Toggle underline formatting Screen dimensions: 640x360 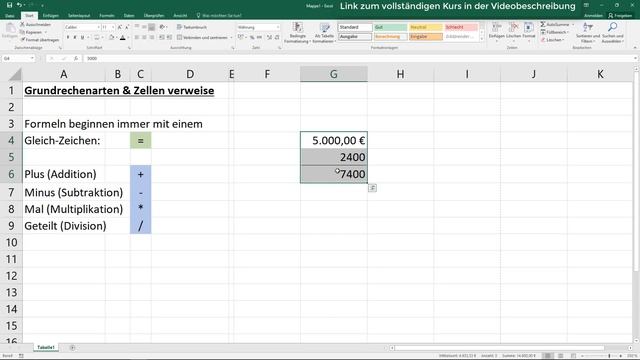coord(82,38)
